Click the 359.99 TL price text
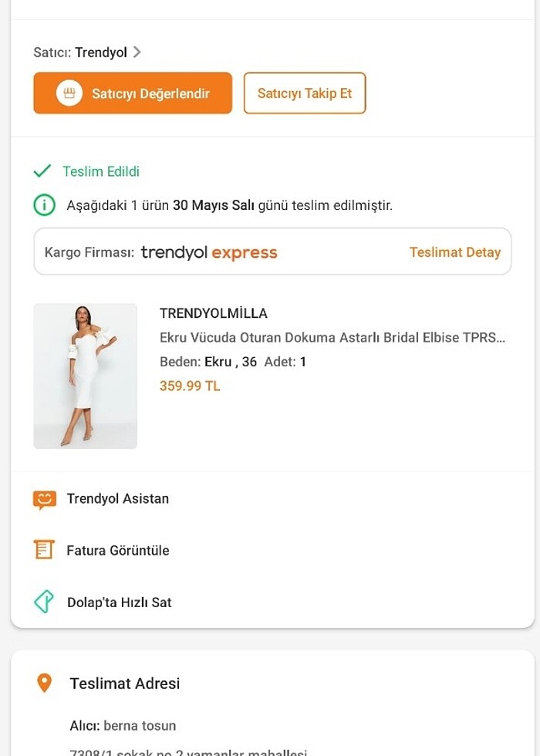 (x=190, y=386)
